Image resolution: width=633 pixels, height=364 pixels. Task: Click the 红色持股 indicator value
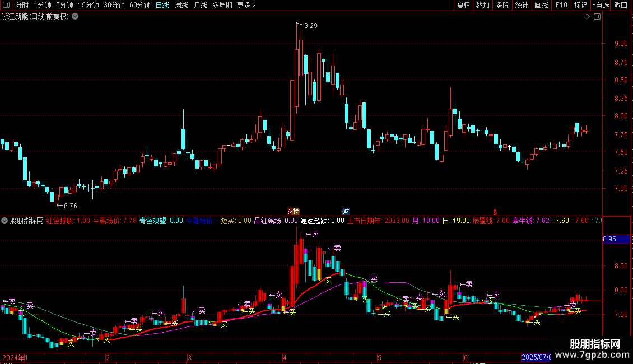pos(68,221)
